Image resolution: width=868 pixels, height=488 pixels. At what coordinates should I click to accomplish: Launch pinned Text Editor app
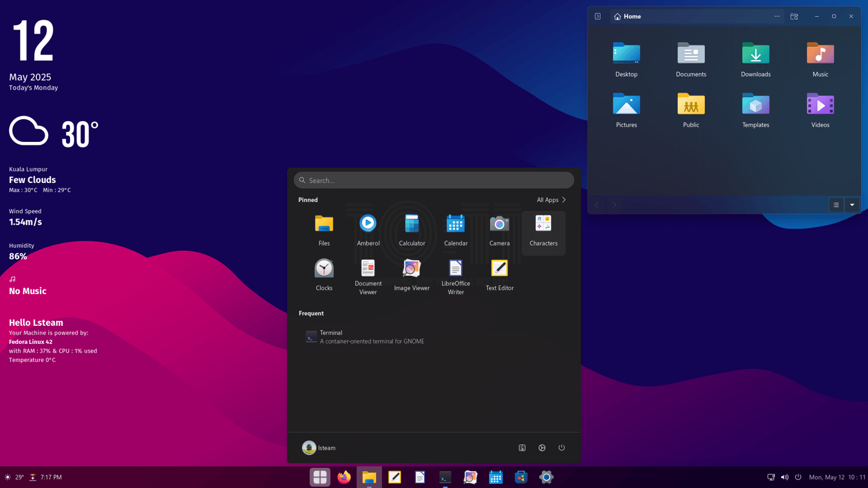click(499, 276)
